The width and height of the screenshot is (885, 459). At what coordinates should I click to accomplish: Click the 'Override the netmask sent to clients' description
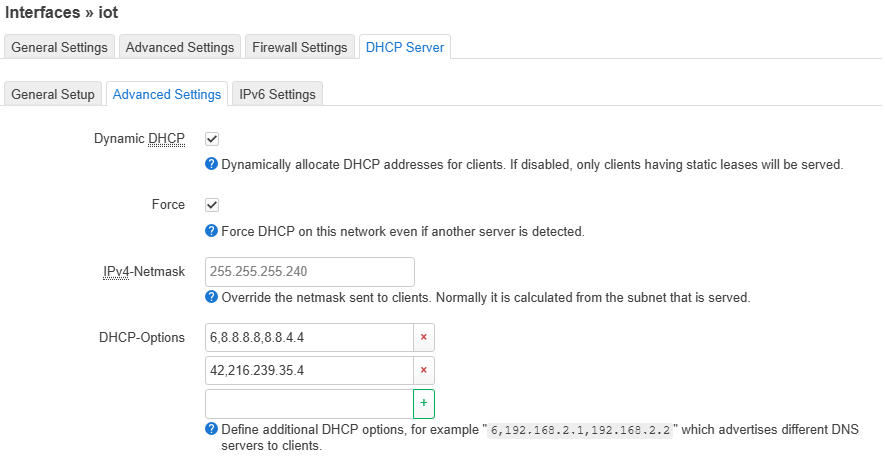(x=485, y=298)
